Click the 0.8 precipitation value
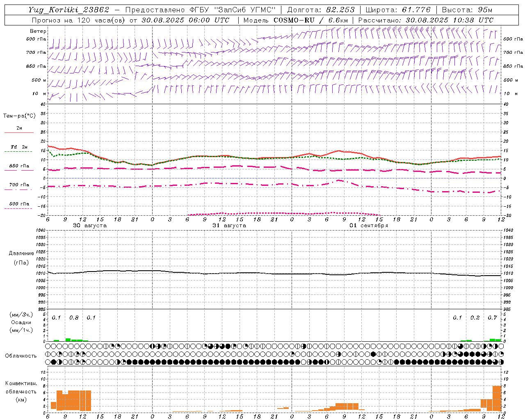Screen dimensions: 525x420 [74, 318]
